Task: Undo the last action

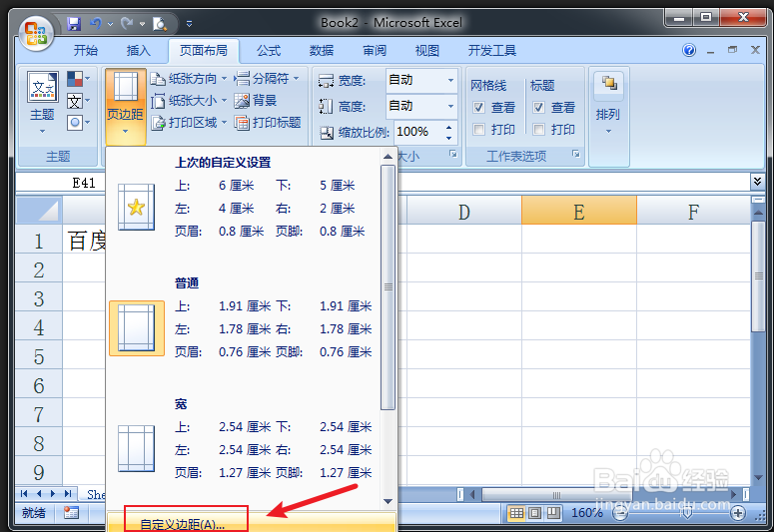Action: coord(96,23)
